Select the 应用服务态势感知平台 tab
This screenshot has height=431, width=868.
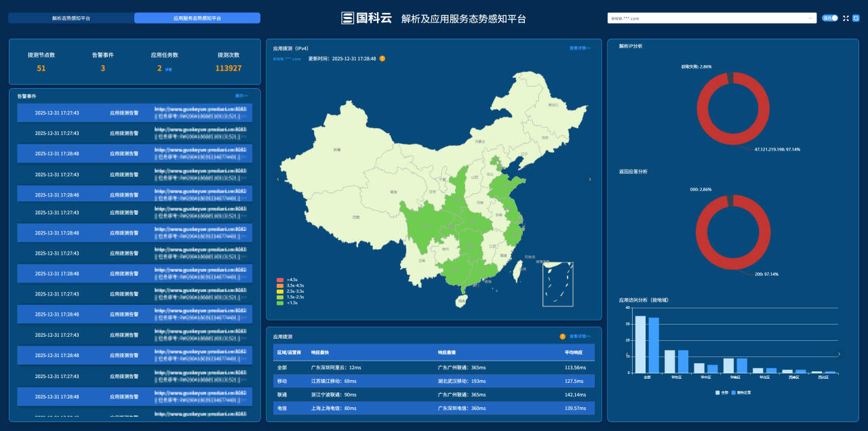coord(197,18)
